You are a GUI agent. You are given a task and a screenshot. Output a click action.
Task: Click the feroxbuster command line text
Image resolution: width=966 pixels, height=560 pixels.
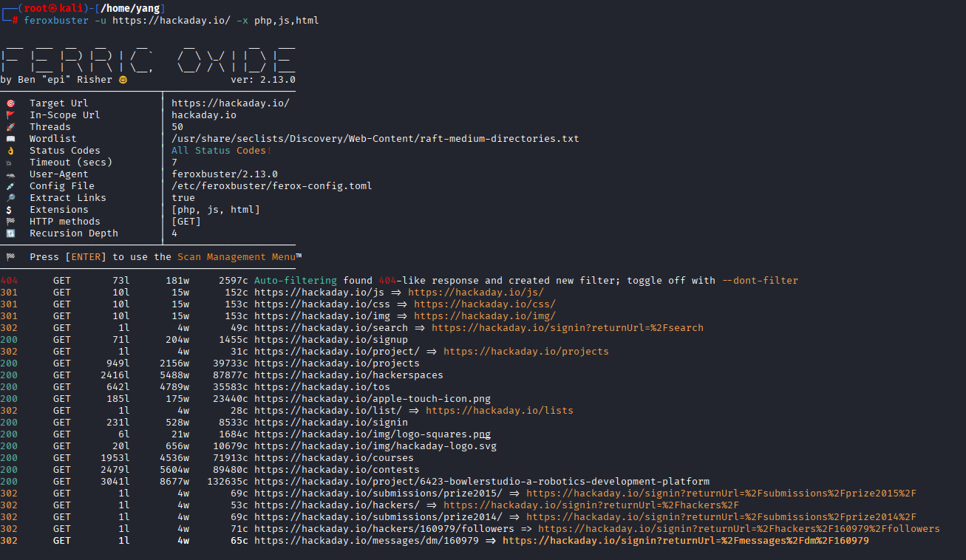tap(171, 21)
